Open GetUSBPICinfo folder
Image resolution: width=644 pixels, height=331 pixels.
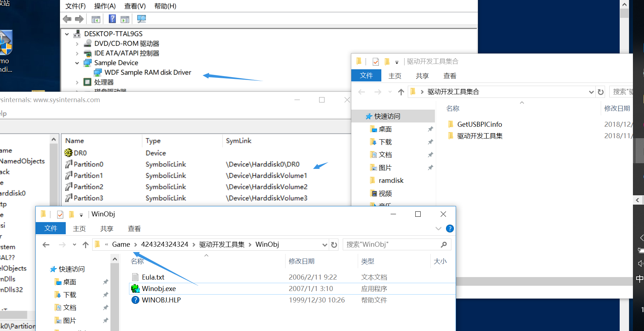pyautogui.click(x=479, y=124)
